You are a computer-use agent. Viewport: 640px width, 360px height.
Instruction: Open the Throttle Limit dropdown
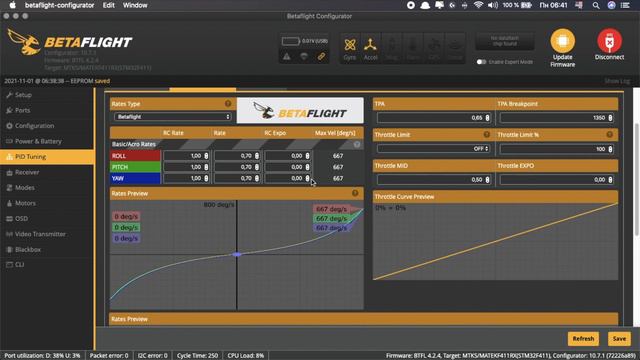[x=433, y=149]
